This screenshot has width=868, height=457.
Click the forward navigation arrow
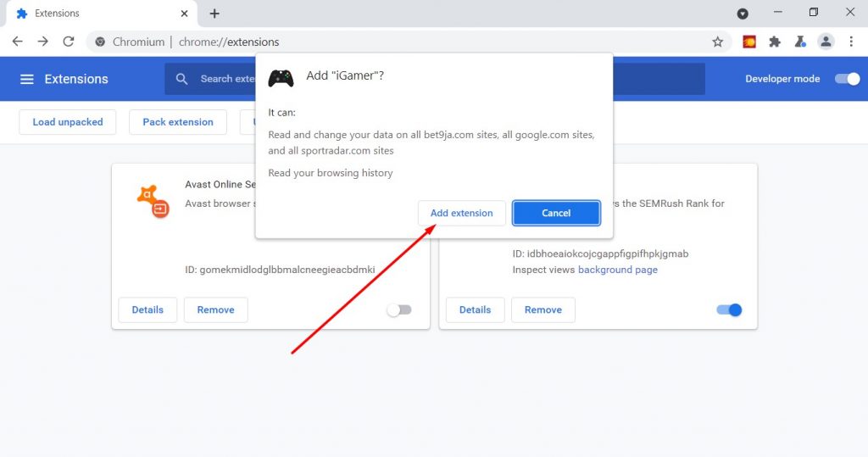42,42
